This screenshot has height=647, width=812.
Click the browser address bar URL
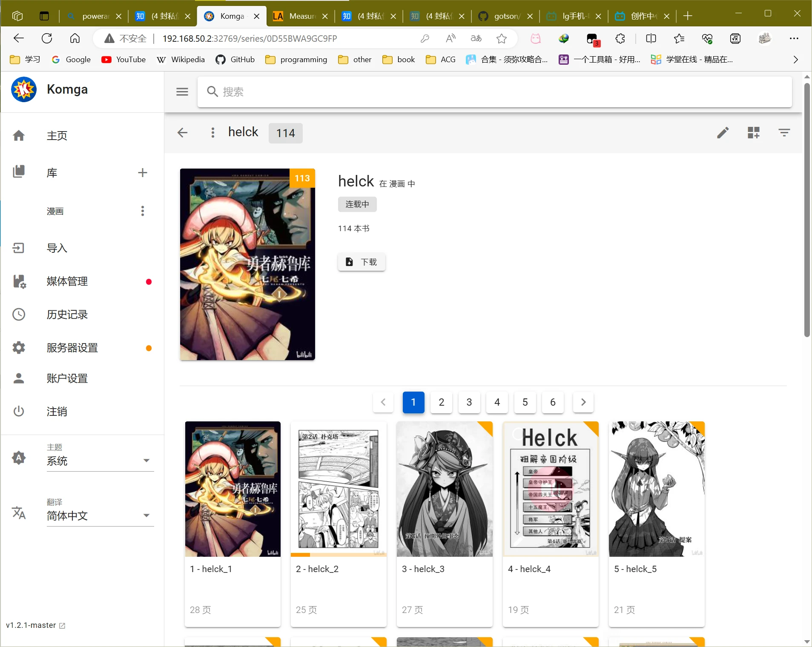250,39
